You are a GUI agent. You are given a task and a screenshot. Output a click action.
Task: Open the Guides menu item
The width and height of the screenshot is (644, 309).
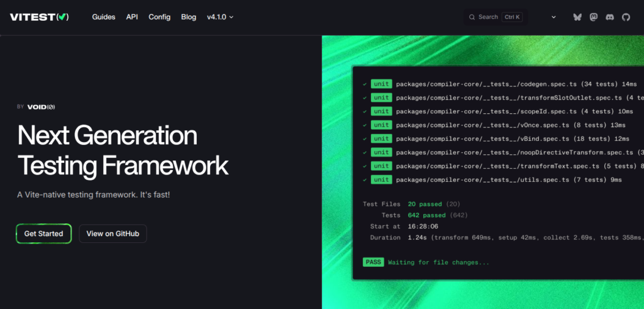(104, 17)
